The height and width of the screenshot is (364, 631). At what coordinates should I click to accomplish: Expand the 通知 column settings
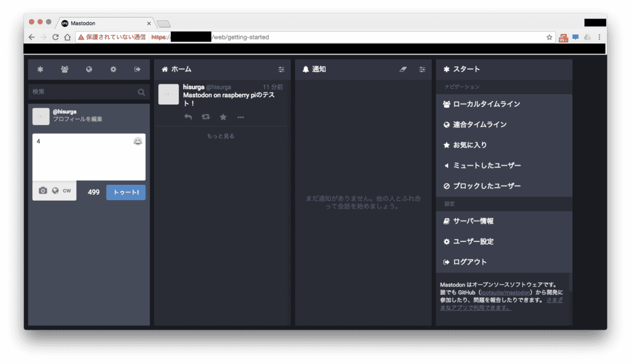pos(422,70)
